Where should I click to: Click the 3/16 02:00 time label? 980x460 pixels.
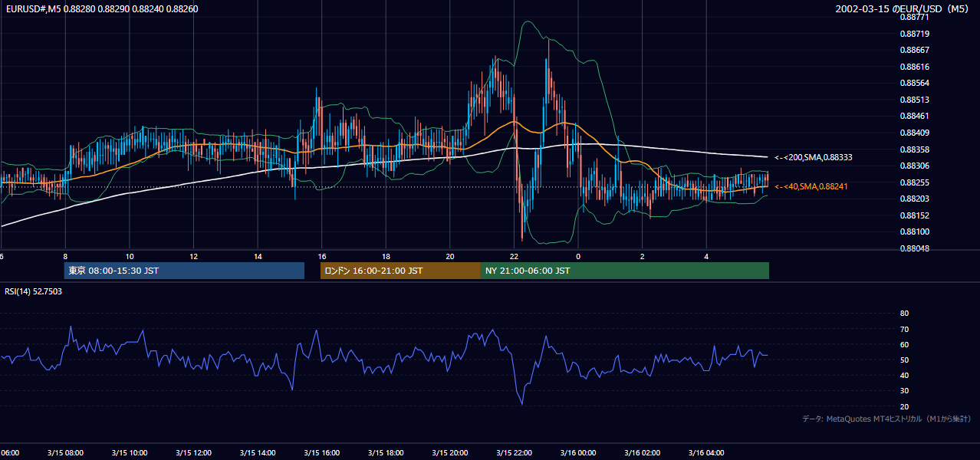tap(643, 452)
